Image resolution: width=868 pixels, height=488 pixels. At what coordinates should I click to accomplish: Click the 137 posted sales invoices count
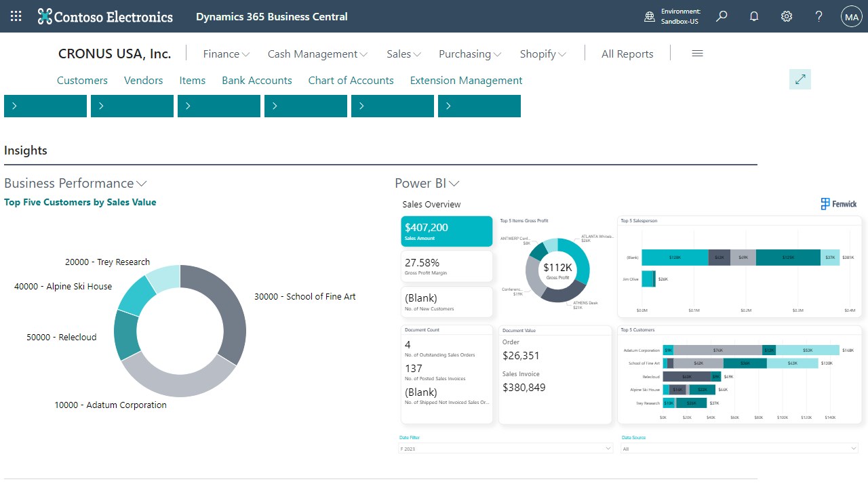point(414,369)
